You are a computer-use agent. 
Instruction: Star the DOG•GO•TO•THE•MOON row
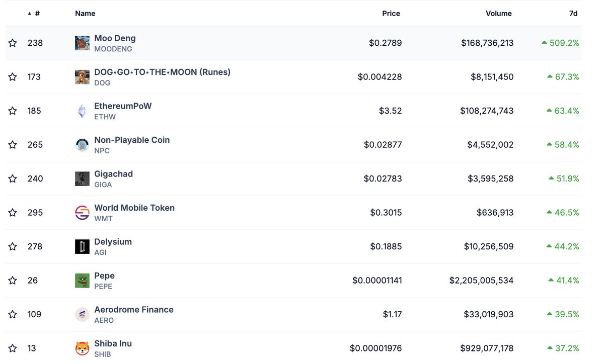point(13,77)
